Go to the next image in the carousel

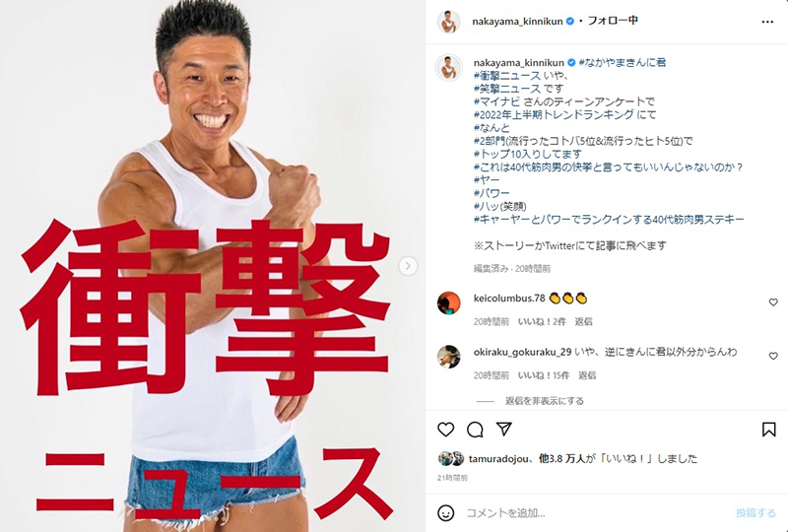[408, 265]
